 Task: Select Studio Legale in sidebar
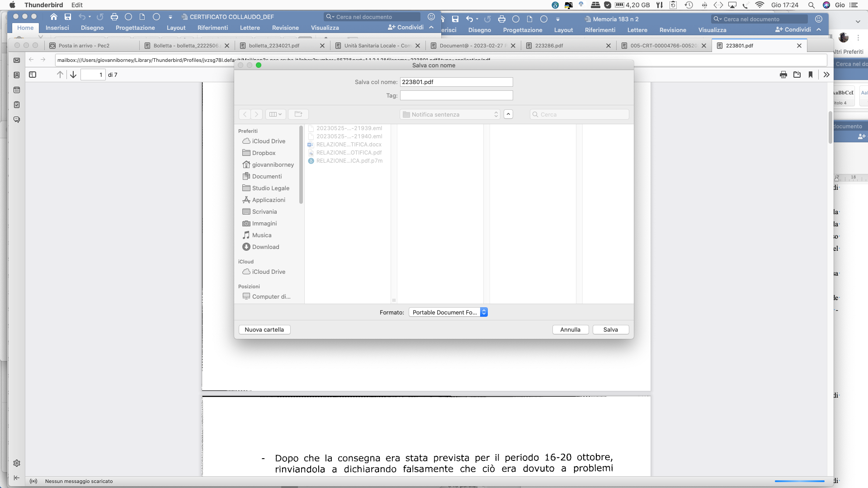tap(270, 188)
